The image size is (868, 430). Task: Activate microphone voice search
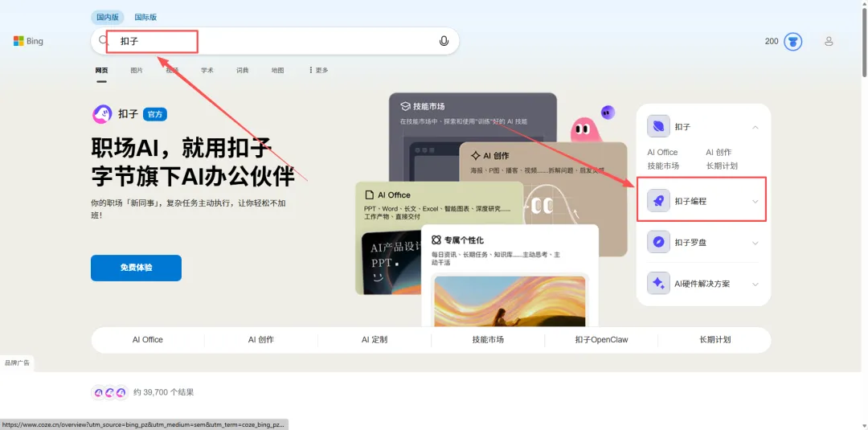444,41
